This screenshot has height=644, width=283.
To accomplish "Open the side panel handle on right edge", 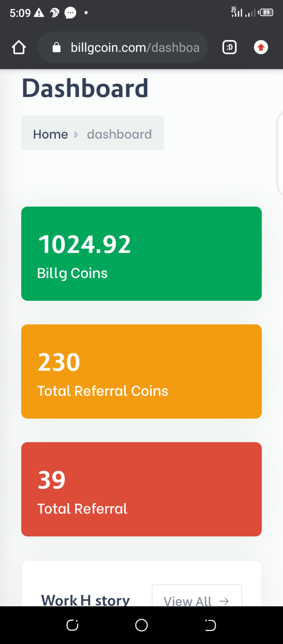I will coord(280,154).
